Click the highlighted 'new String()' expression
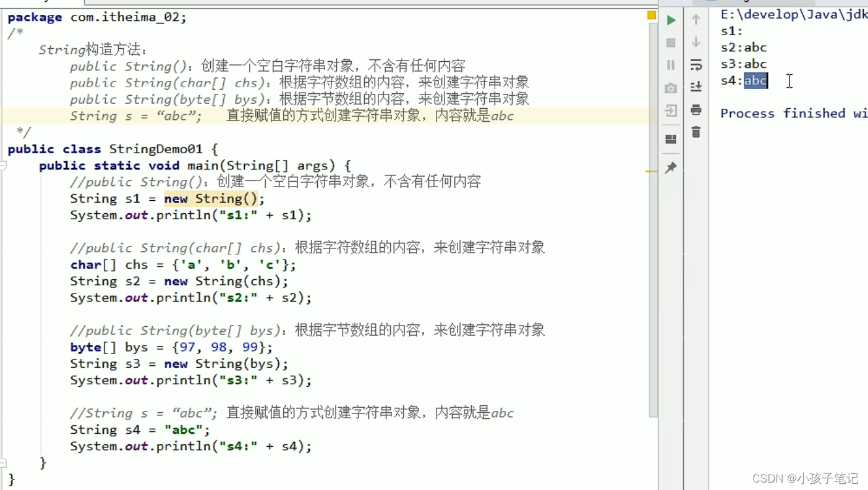This screenshot has width=868, height=490. [x=210, y=198]
